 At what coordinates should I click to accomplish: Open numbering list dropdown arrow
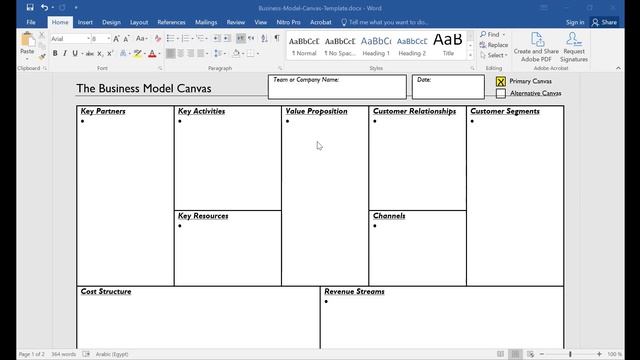coord(193,38)
